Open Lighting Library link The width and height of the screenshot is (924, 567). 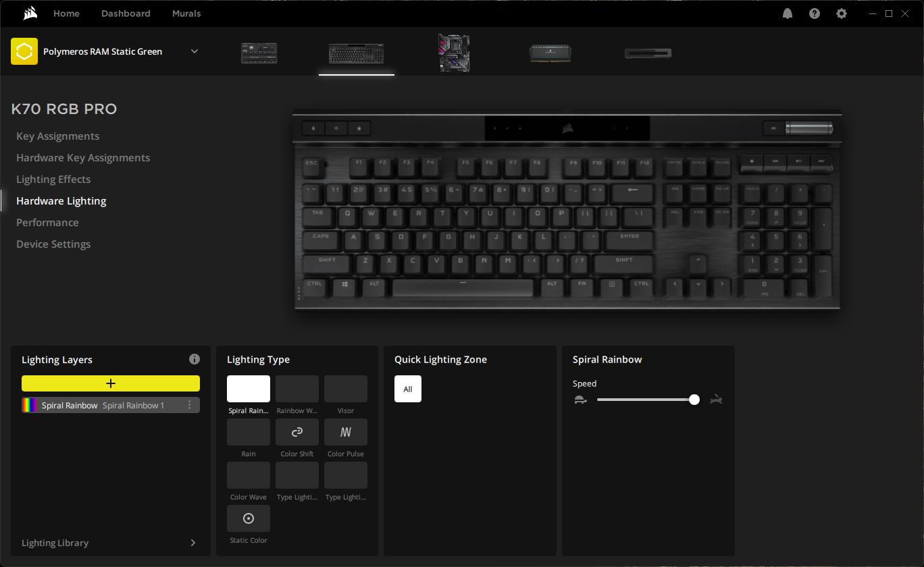point(55,543)
